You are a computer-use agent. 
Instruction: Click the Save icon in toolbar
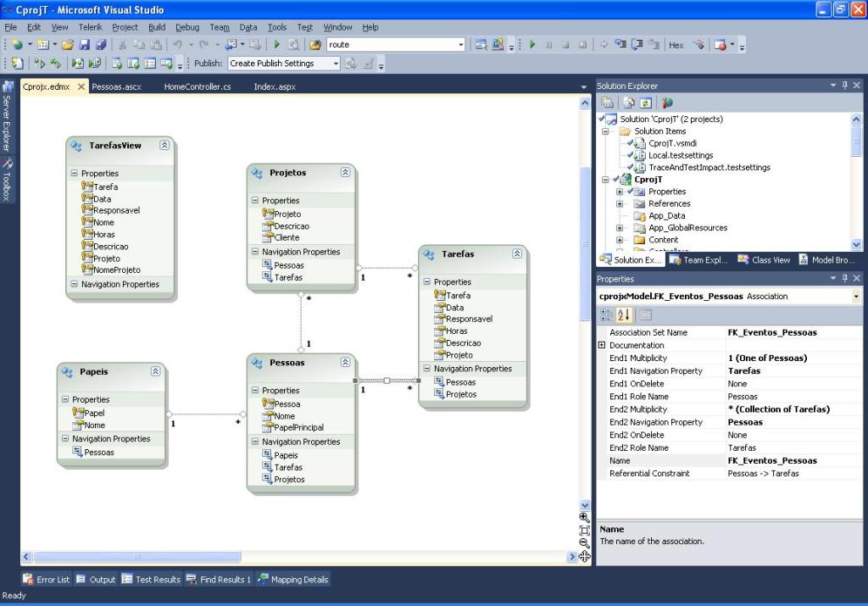coord(84,45)
